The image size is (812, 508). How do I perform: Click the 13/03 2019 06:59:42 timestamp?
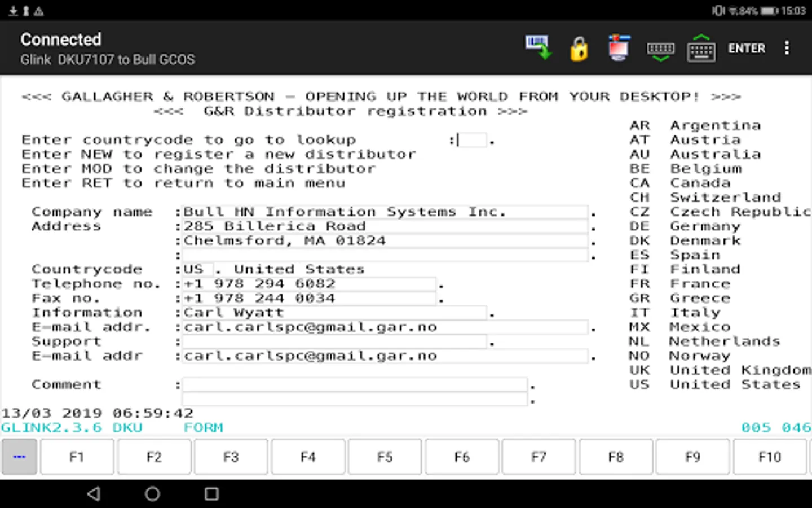(98, 413)
